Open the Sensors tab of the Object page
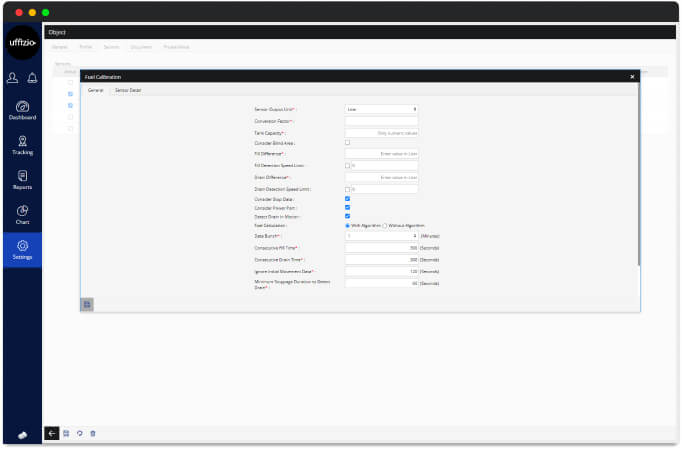Image resolution: width=682 pixels, height=449 pixels. 111,47
